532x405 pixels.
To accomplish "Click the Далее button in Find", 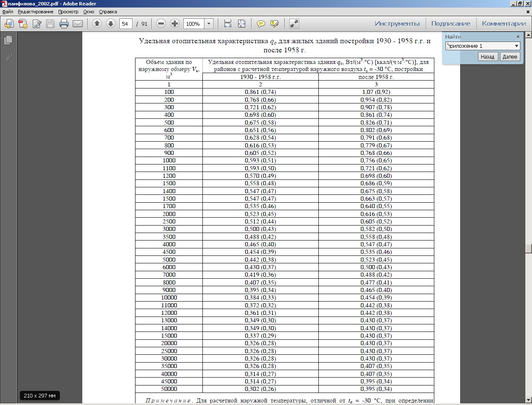I will pos(510,56).
